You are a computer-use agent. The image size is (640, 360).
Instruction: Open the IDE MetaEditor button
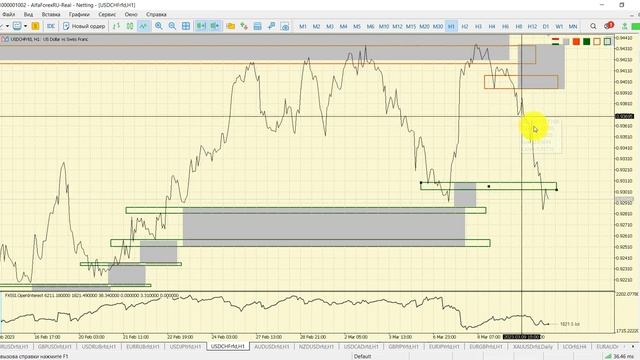[x=51, y=26]
